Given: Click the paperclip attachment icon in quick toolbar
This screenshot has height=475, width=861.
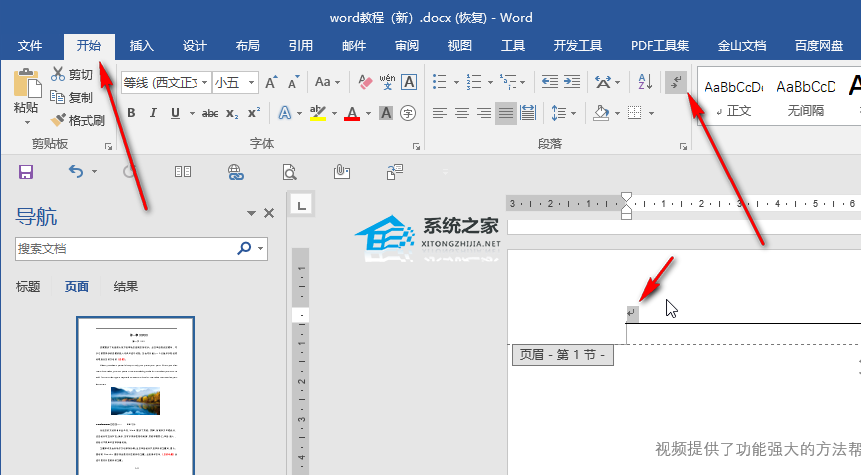Looking at the screenshot, I should pyautogui.click(x=342, y=172).
